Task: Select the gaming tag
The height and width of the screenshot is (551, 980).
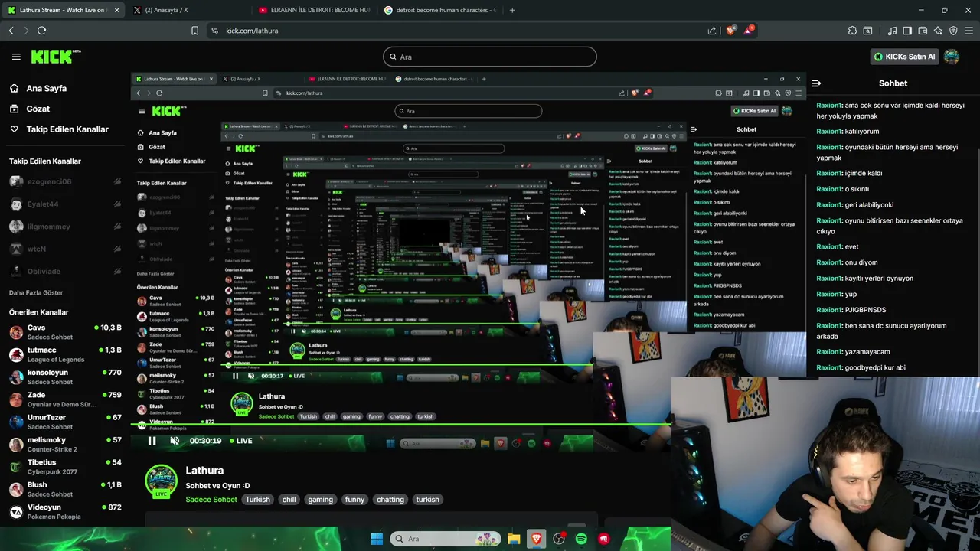Action: (x=320, y=500)
